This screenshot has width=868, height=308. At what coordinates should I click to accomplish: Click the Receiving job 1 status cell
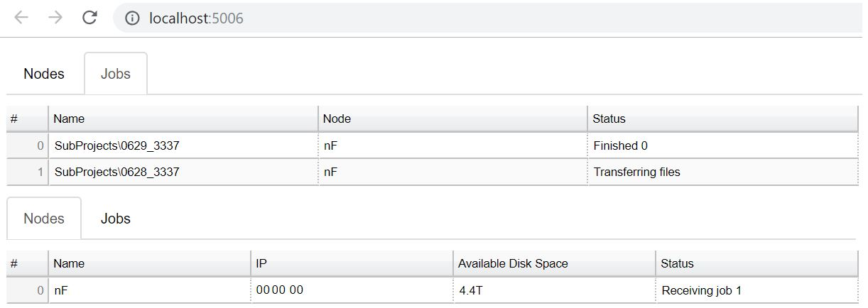click(x=756, y=290)
